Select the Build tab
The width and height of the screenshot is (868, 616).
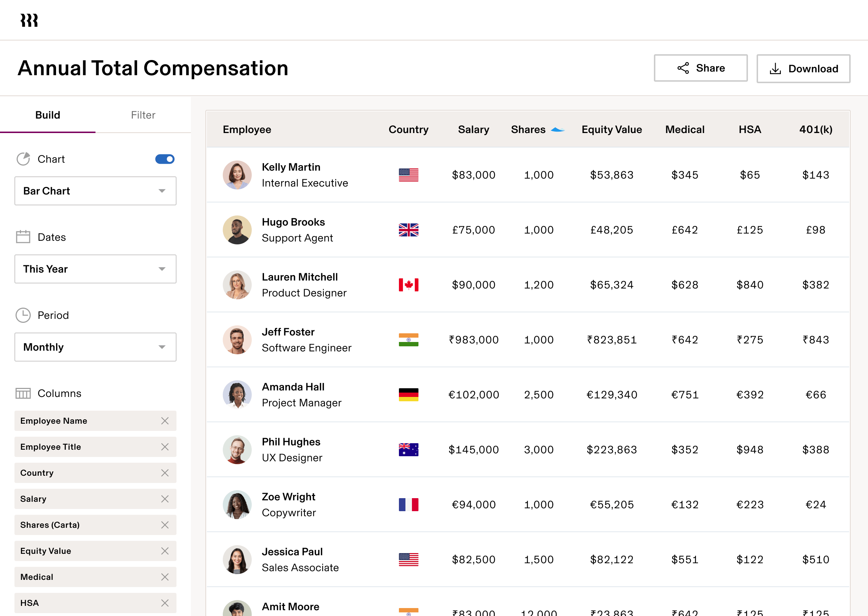tap(48, 115)
